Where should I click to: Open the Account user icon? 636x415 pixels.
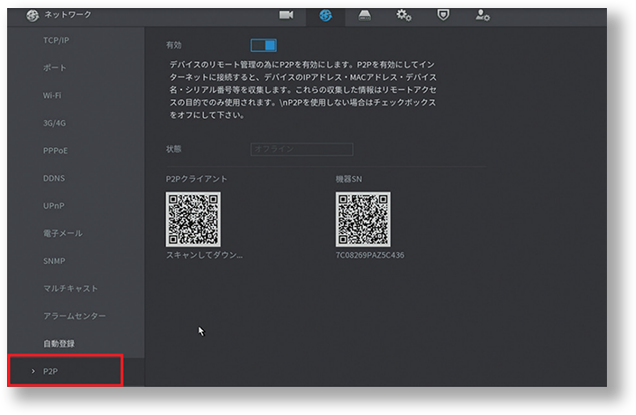pyautogui.click(x=482, y=15)
